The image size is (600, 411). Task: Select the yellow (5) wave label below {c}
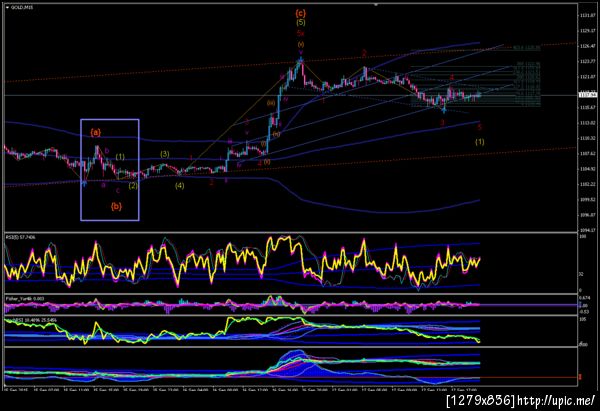pos(301,23)
